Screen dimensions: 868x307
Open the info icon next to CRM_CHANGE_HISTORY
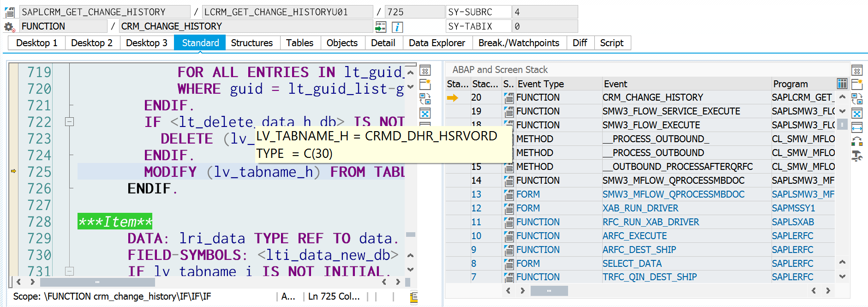[397, 27]
